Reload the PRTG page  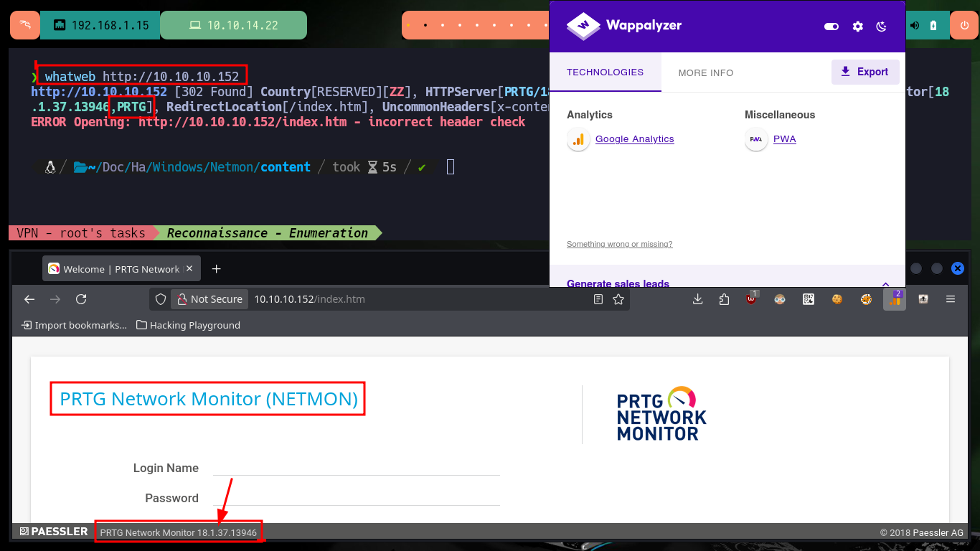pyautogui.click(x=81, y=299)
